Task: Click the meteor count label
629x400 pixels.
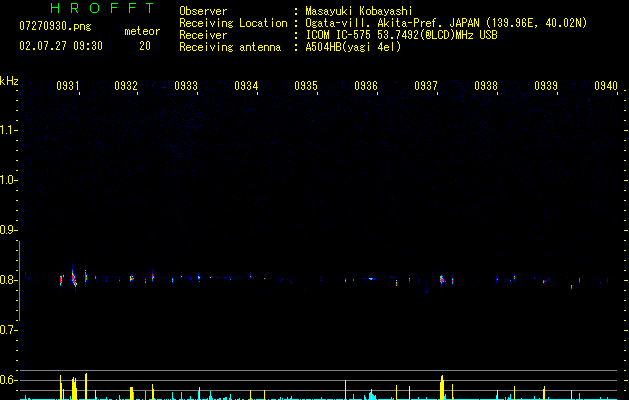Action: tap(142, 31)
